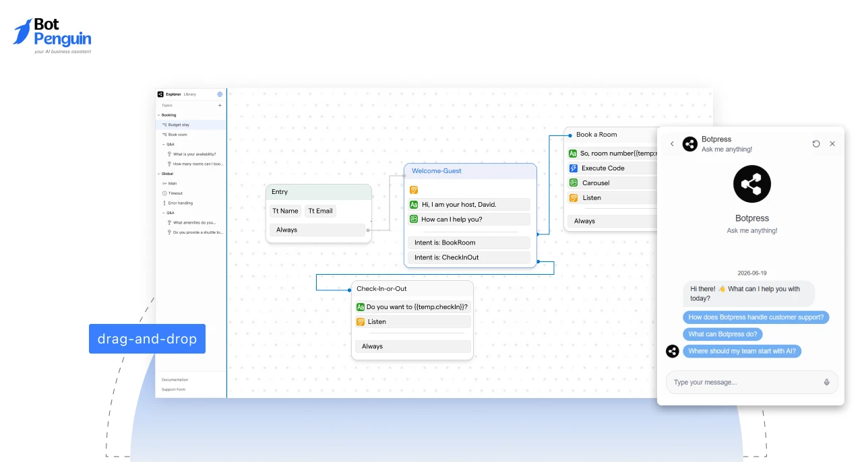
Task: Click question icon next to 'What amenities do you...'
Action: (169, 222)
